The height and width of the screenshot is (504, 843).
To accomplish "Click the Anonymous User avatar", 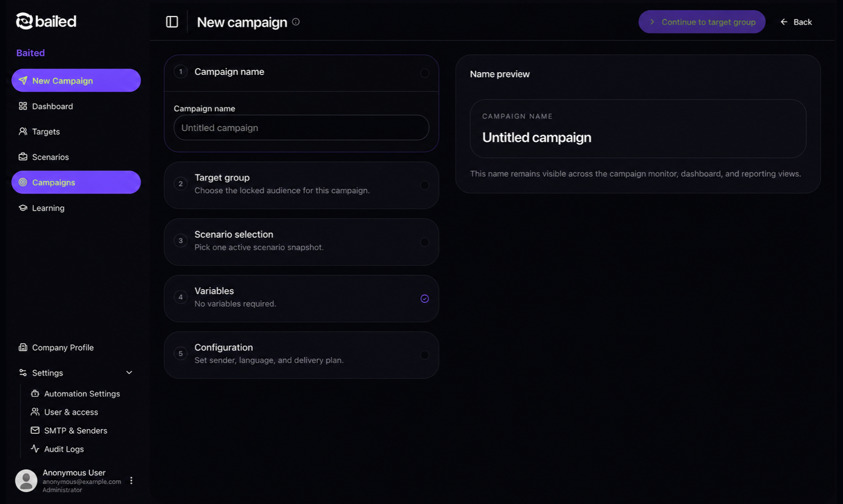I will [26, 481].
